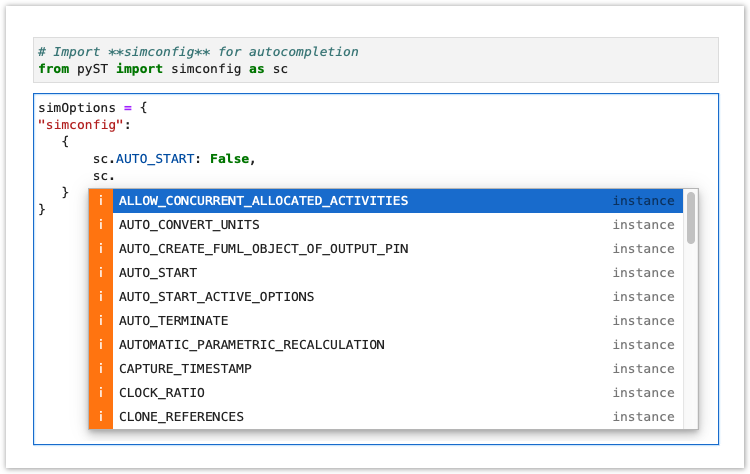Select AUTO_START_ACTIVE_OPTIONS from the popup
Screen dimensions: 750x474
pos(216,297)
